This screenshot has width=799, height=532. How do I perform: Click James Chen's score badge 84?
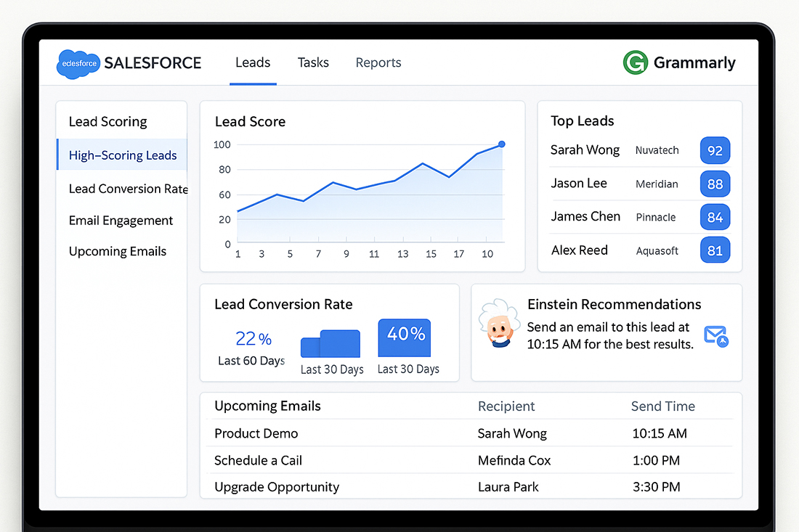(x=715, y=218)
